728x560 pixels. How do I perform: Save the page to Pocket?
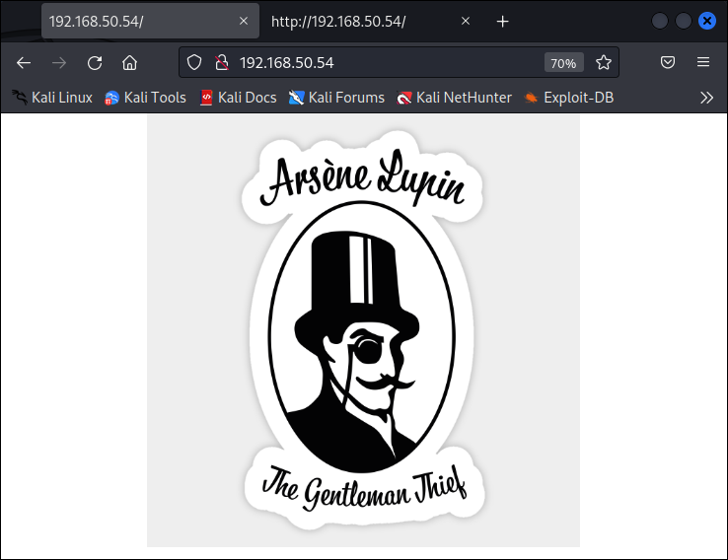click(668, 62)
